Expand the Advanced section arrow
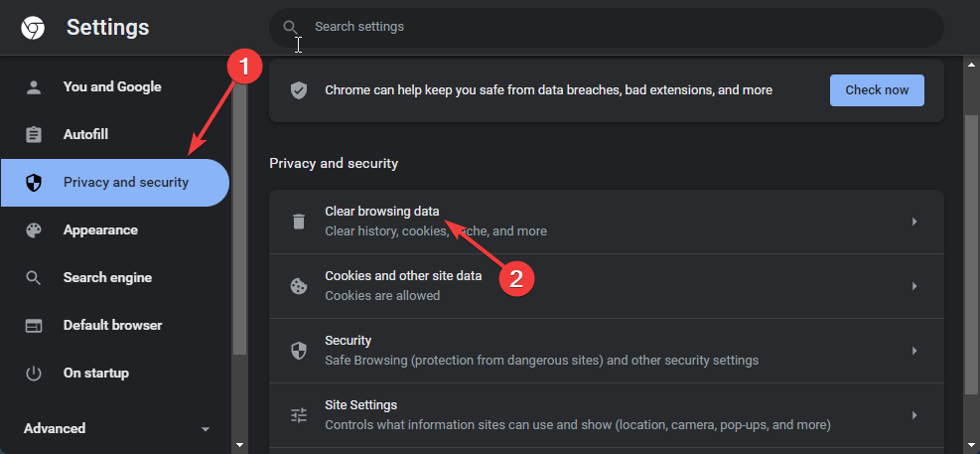 [x=205, y=429]
